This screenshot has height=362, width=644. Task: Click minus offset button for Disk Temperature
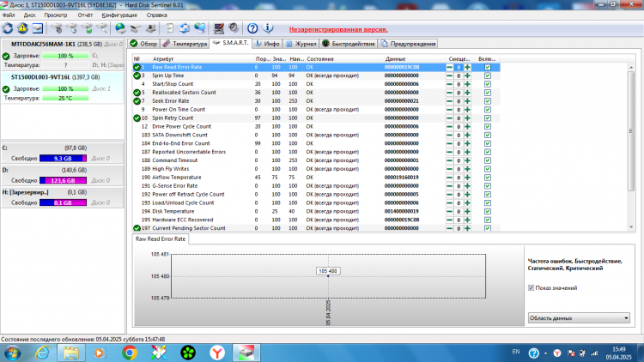click(450, 212)
